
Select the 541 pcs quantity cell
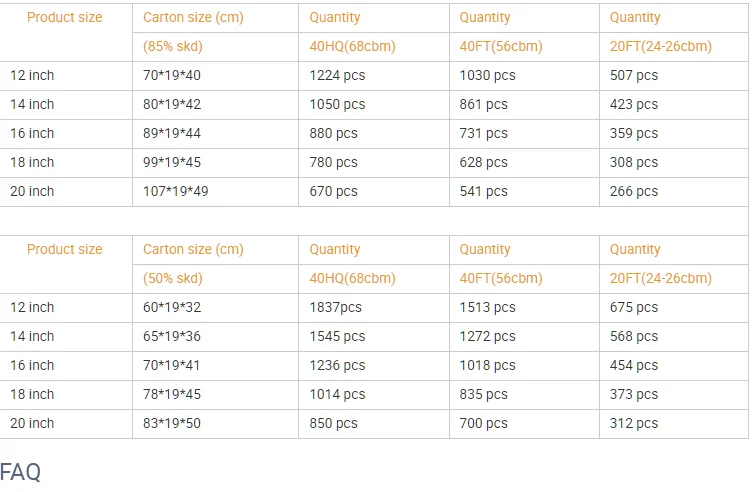[484, 191]
